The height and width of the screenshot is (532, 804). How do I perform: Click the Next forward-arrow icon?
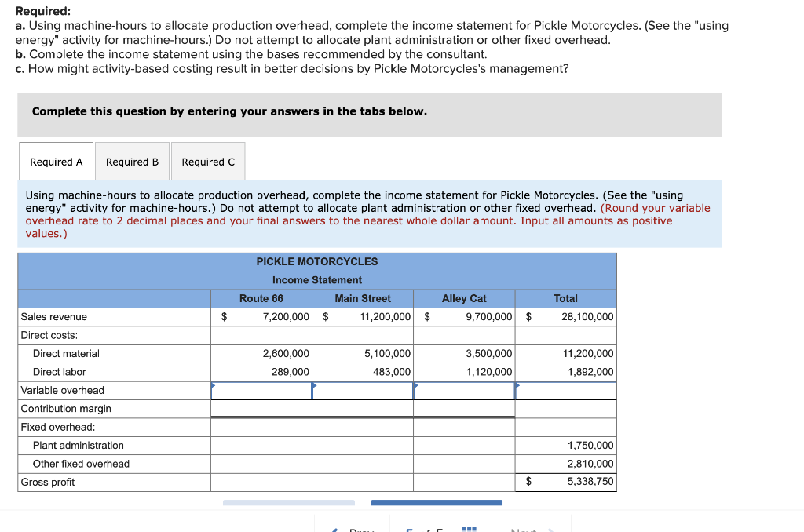tap(550, 530)
